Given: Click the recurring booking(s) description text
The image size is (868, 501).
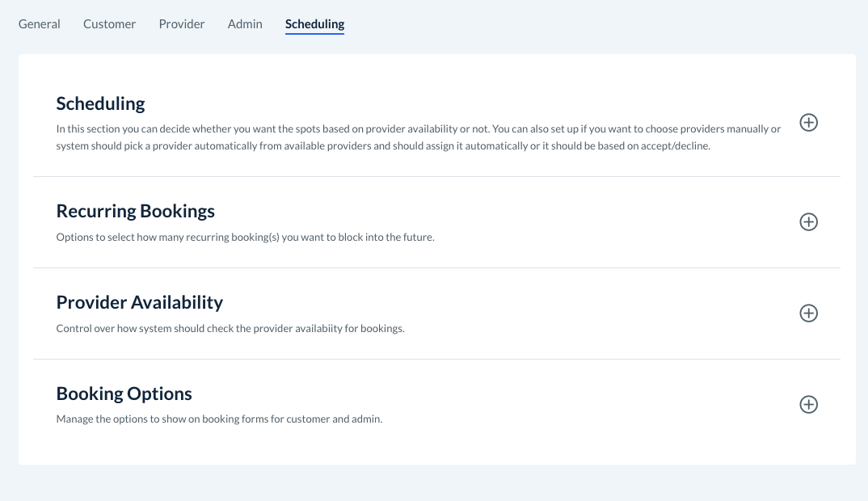Looking at the screenshot, I should [245, 238].
